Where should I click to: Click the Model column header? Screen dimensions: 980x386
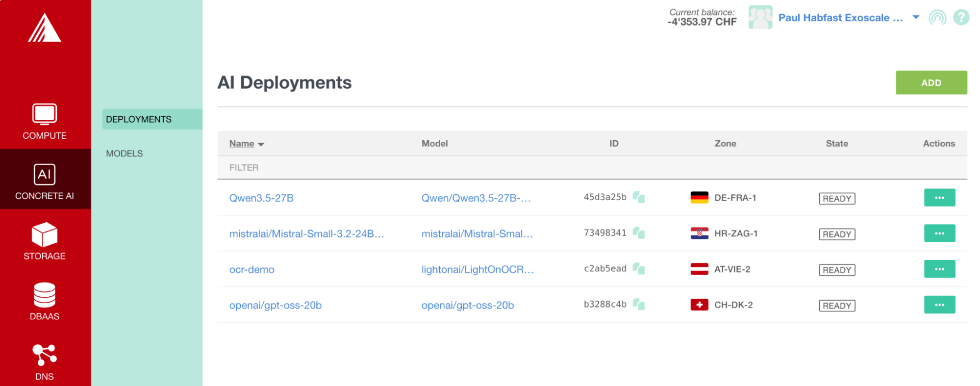435,144
